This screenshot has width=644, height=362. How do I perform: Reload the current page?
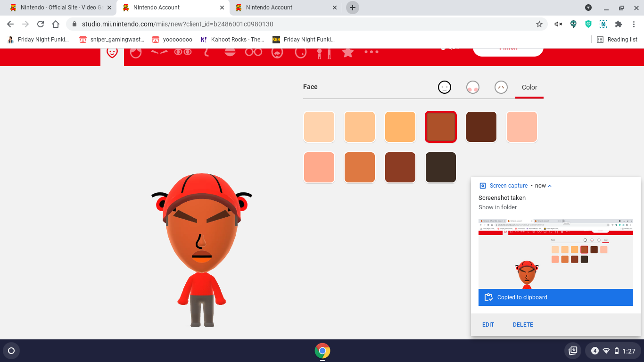(x=41, y=24)
